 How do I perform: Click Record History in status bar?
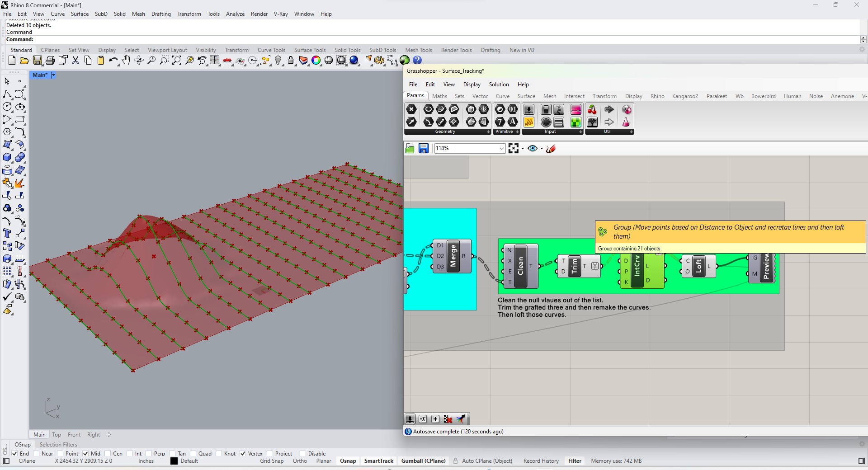tap(541, 461)
